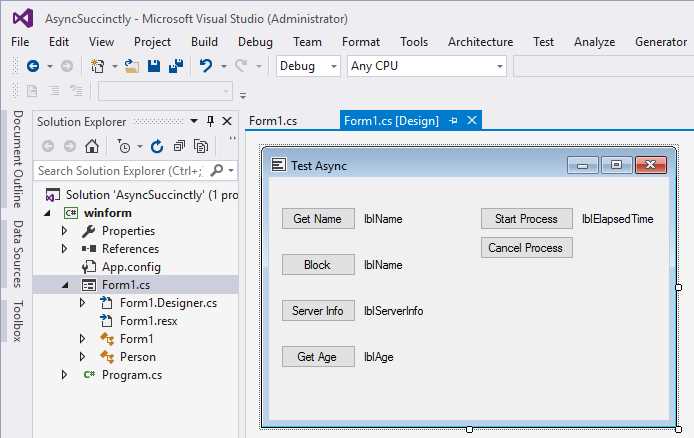
Task: Click the Navigate Forward toolbar icon
Action: 67,66
